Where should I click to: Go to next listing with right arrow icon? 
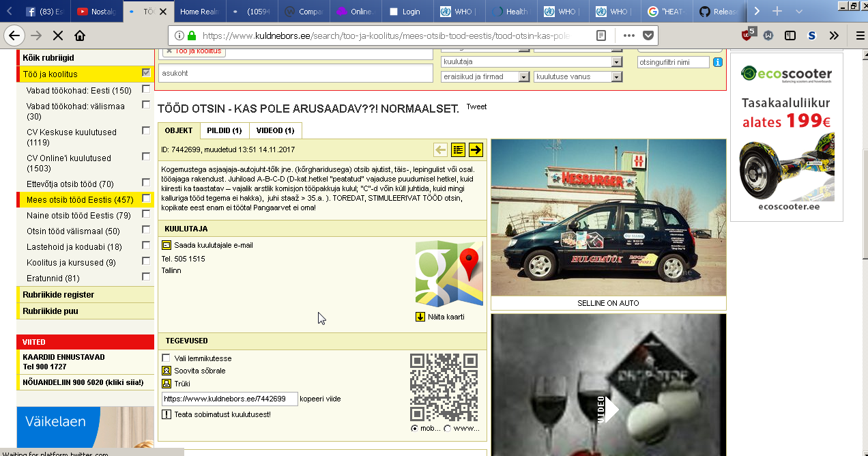click(x=476, y=150)
